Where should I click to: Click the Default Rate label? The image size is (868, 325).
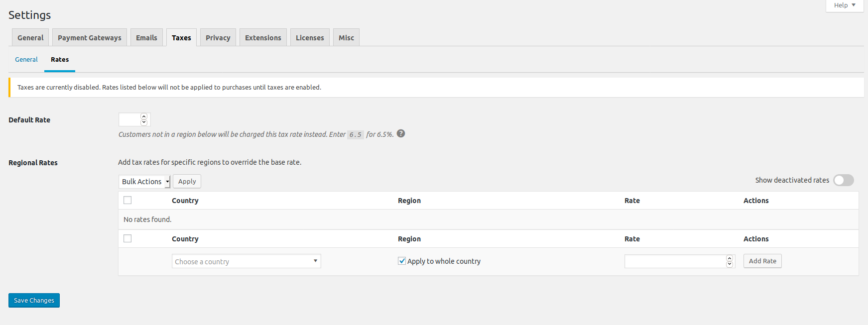point(29,120)
